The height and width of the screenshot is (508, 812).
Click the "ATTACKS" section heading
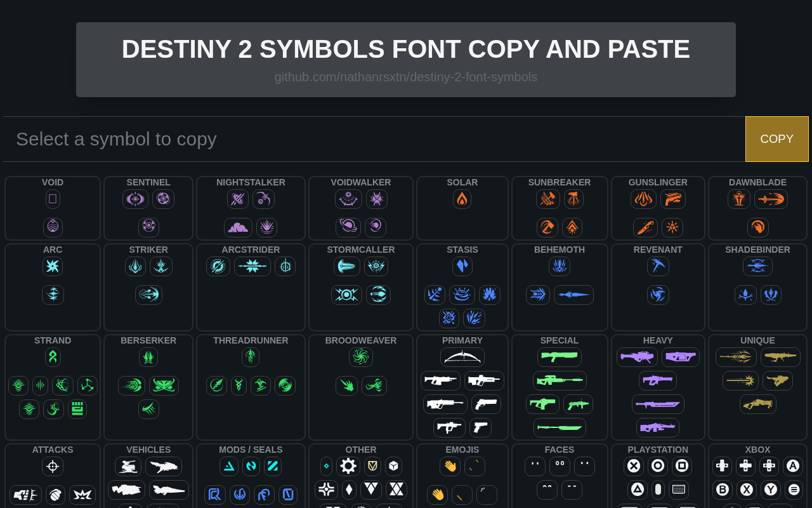53,450
